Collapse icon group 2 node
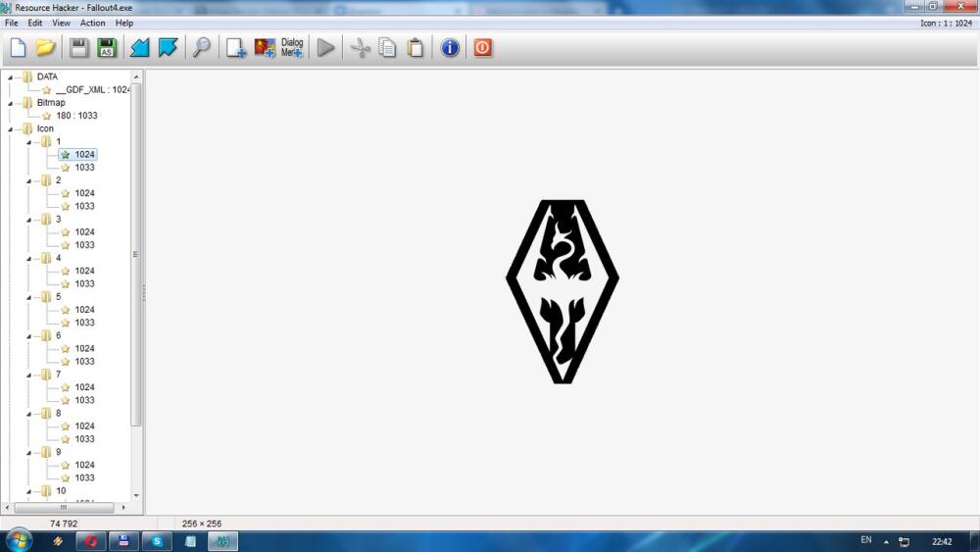 click(28, 181)
